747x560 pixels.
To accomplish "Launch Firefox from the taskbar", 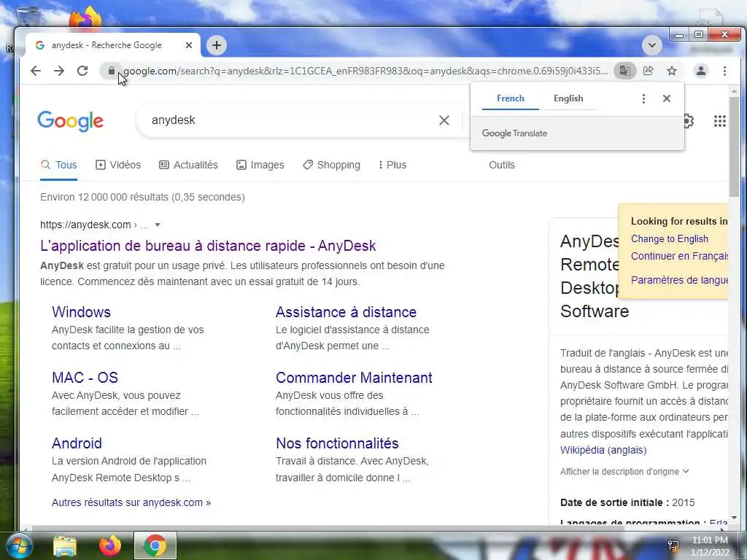I will (110, 545).
